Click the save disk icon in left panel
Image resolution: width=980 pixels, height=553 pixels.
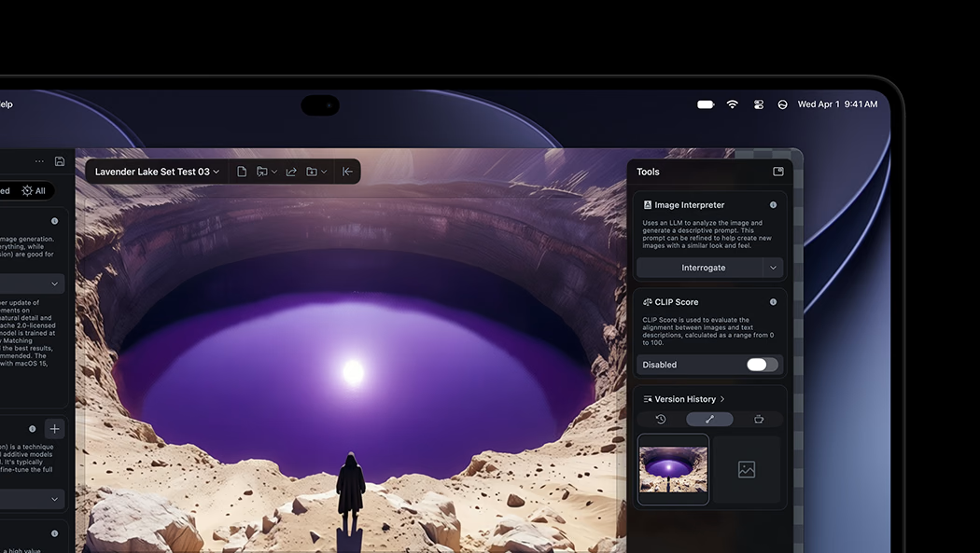[x=60, y=161]
